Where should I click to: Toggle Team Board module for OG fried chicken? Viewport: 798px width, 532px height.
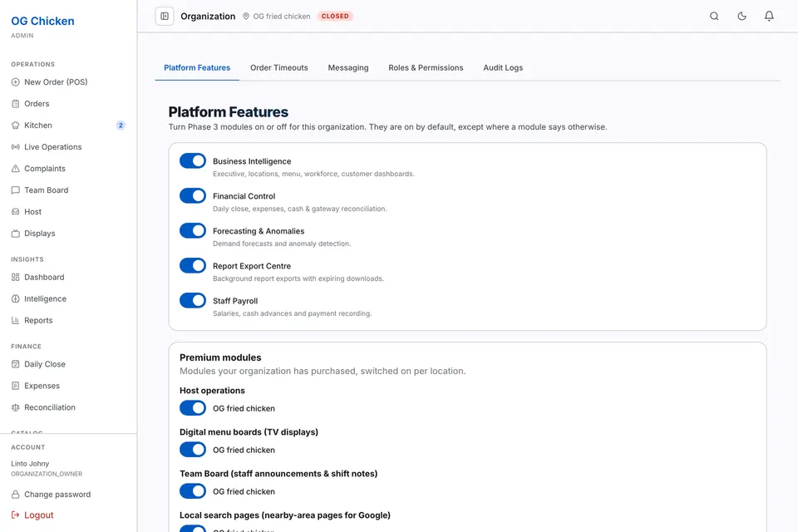pyautogui.click(x=193, y=491)
